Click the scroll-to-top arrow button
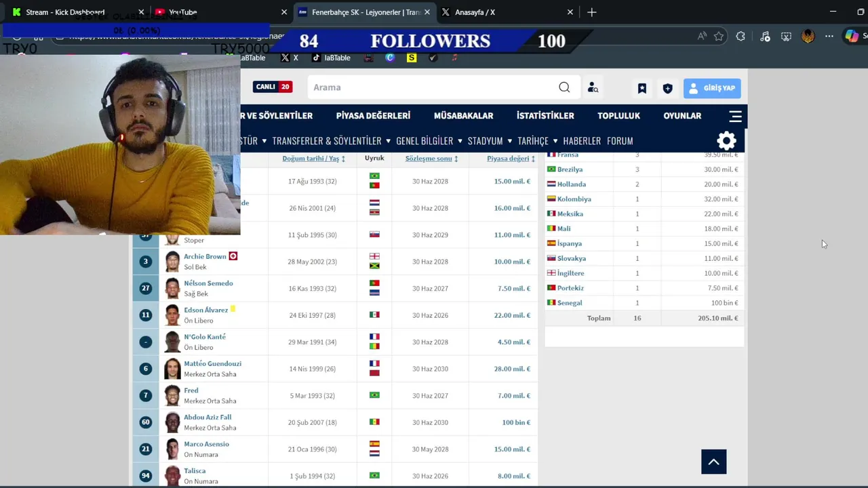 pyautogui.click(x=713, y=462)
